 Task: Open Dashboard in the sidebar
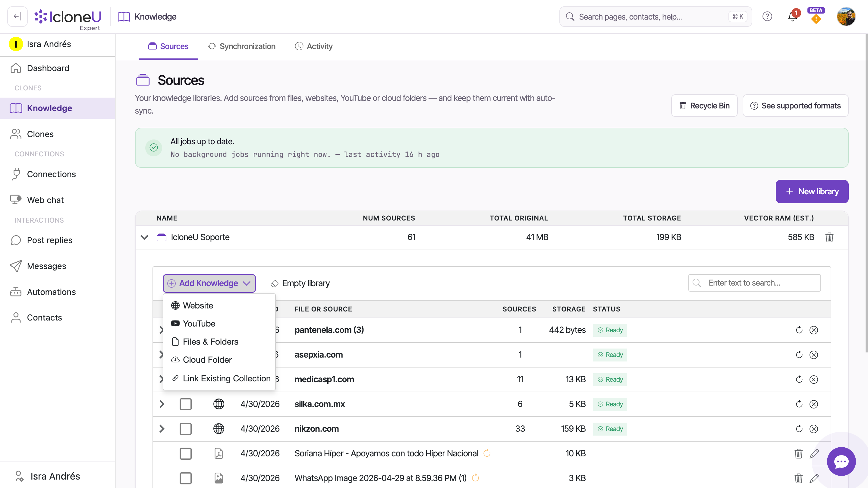pyautogui.click(x=58, y=68)
